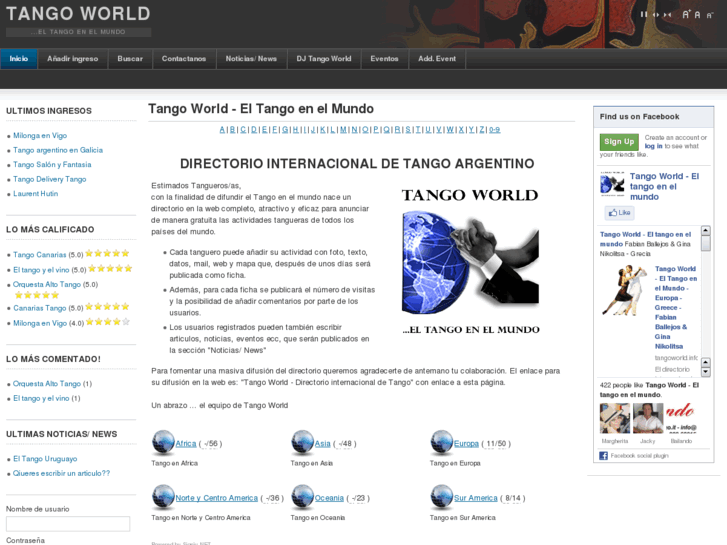This screenshot has height=545, width=727.
Task: Click the Margherita profile photo
Action: [615, 418]
